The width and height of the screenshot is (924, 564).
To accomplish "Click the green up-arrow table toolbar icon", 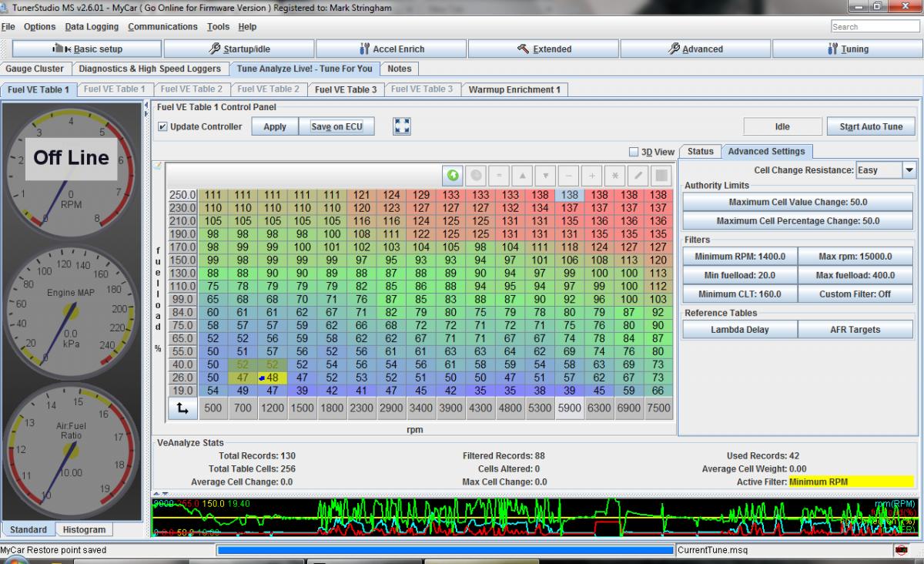I will (453, 175).
